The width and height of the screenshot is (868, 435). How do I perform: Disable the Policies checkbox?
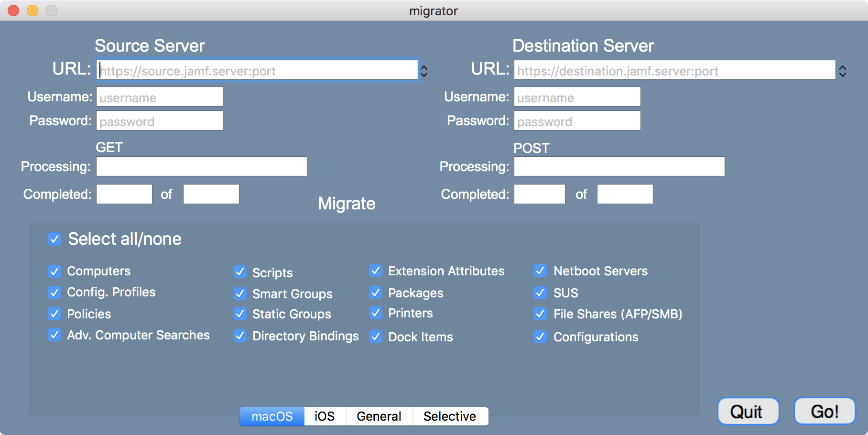(x=54, y=314)
